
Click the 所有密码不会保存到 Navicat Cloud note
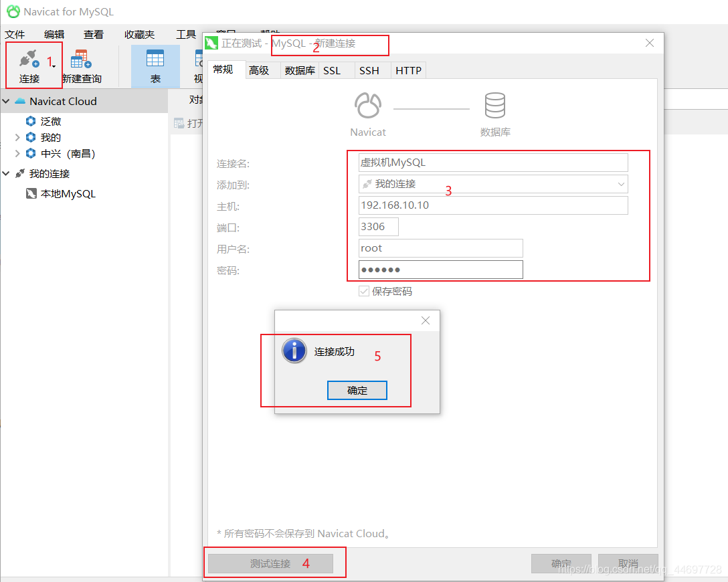(x=303, y=534)
